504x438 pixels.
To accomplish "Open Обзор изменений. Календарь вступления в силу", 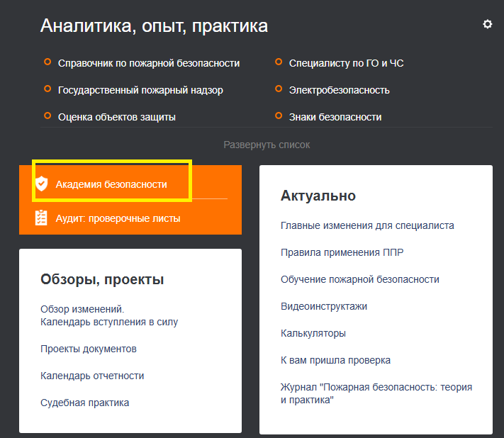I will click(x=109, y=315).
